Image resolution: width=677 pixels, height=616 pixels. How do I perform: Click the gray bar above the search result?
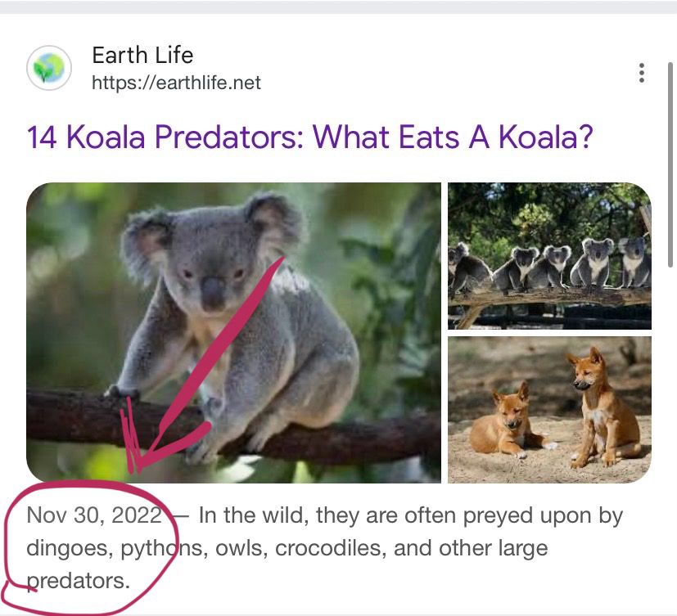coord(338,6)
